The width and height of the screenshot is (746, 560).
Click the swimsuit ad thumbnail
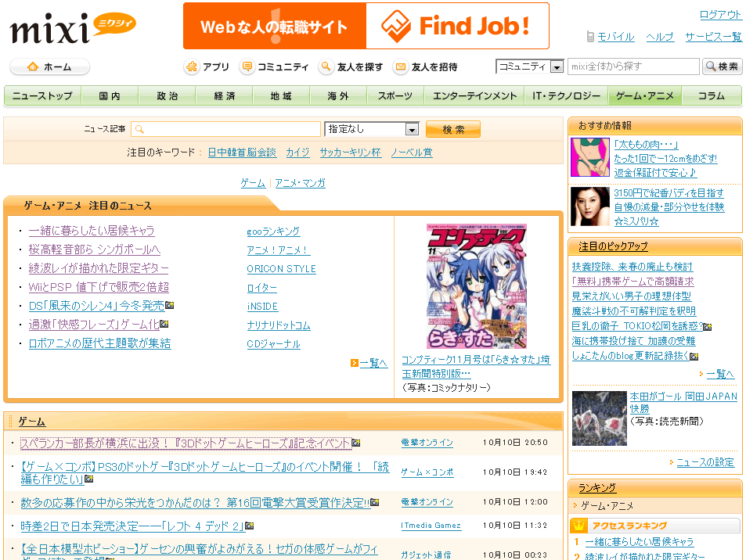(590, 157)
